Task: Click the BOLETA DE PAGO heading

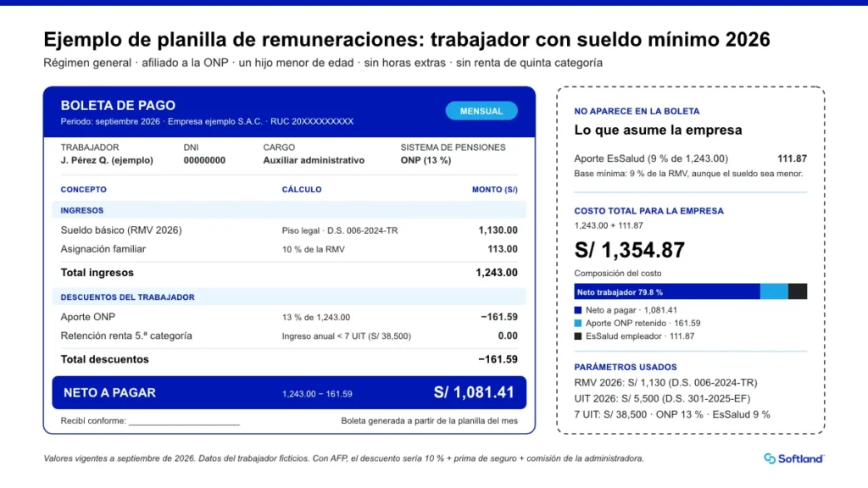Action: tap(118, 105)
